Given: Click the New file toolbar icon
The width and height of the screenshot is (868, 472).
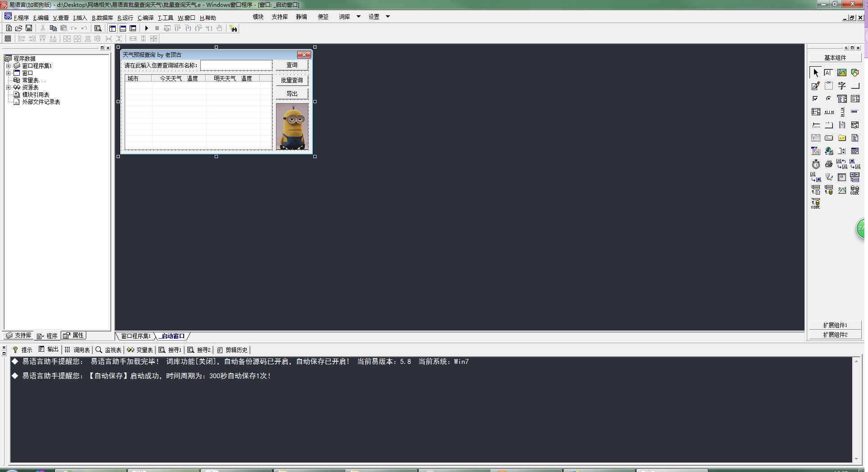Looking at the screenshot, I should point(9,28).
